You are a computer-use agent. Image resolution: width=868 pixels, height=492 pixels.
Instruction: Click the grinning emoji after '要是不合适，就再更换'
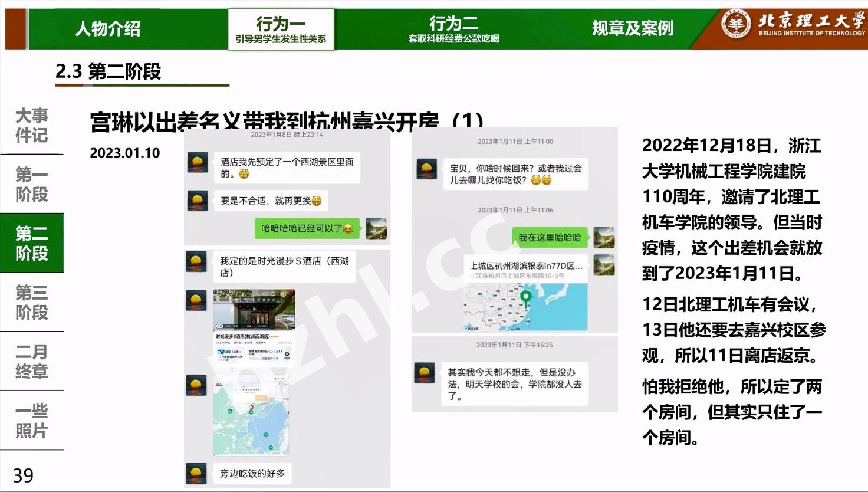(317, 201)
